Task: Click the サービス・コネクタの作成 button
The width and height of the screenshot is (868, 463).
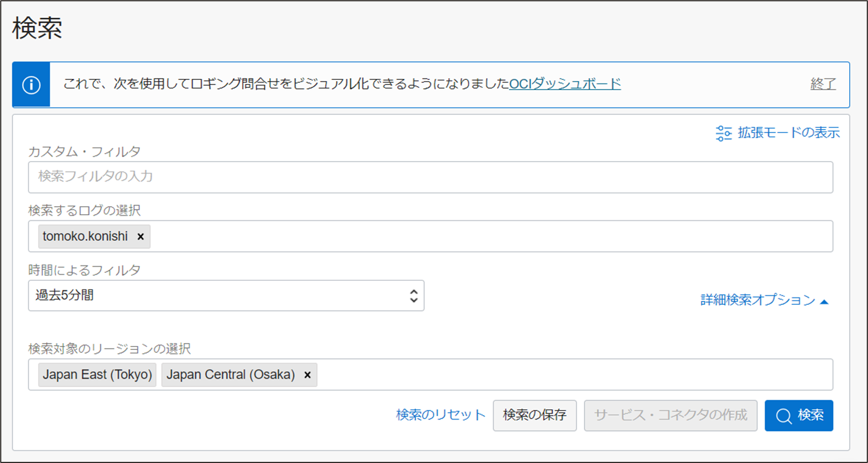Action: 670,416
